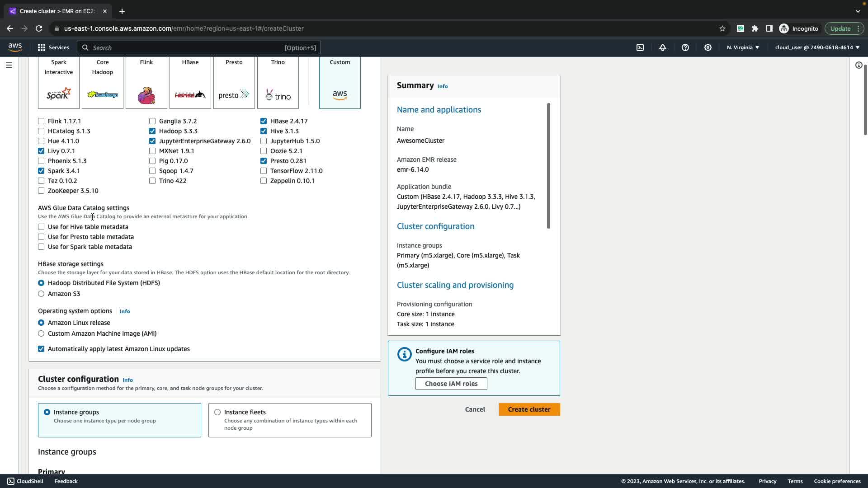The height and width of the screenshot is (488, 868).
Task: Click the help question mark icon
Action: coord(685,47)
